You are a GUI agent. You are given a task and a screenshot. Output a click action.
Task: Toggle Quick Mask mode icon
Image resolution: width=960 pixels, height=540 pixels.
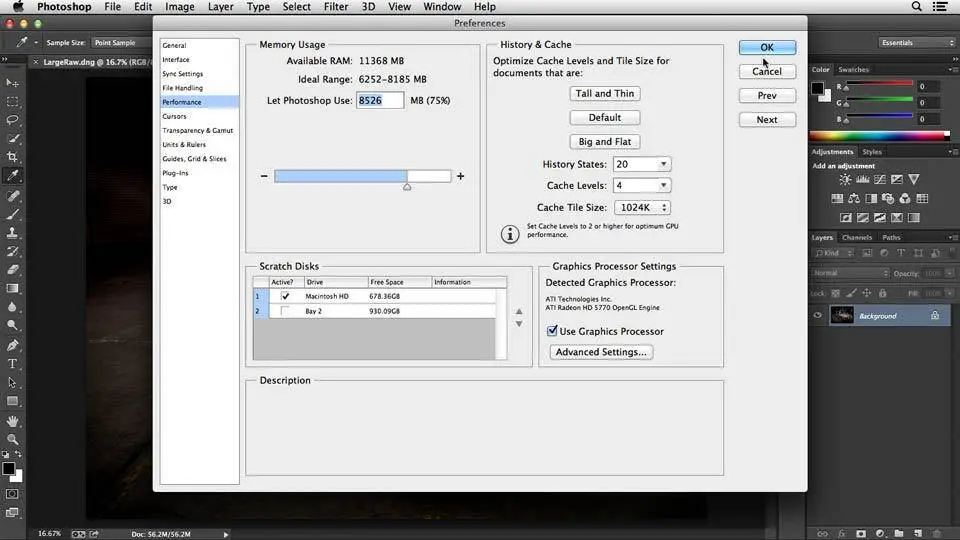12,494
